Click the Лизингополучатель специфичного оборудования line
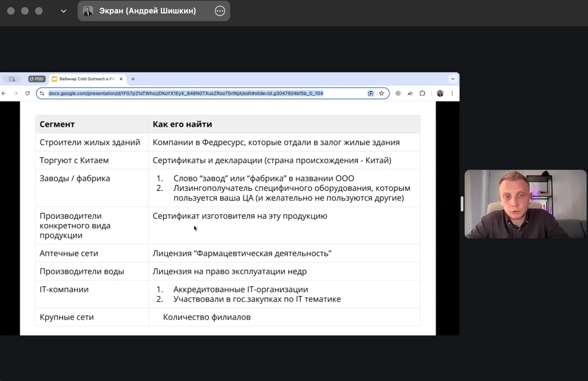 [x=292, y=193]
